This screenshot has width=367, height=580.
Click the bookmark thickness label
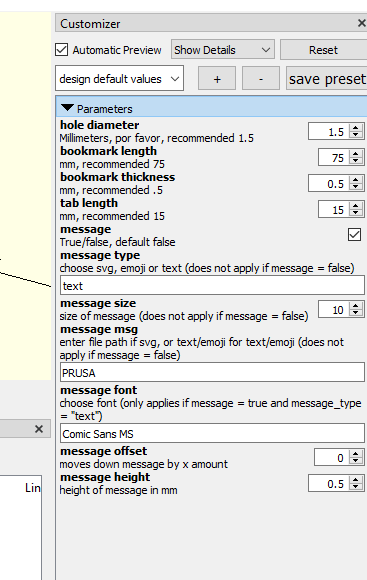coord(118,177)
